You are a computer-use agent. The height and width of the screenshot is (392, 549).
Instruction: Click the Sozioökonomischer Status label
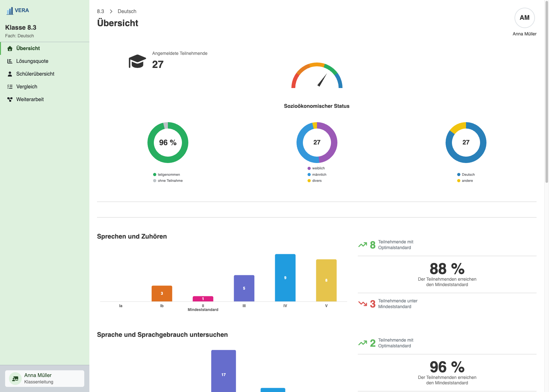317,106
